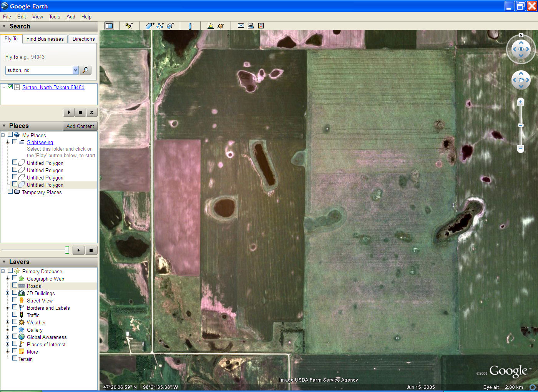Click zoom out minus button
The image size is (538, 392).
pyautogui.click(x=521, y=148)
